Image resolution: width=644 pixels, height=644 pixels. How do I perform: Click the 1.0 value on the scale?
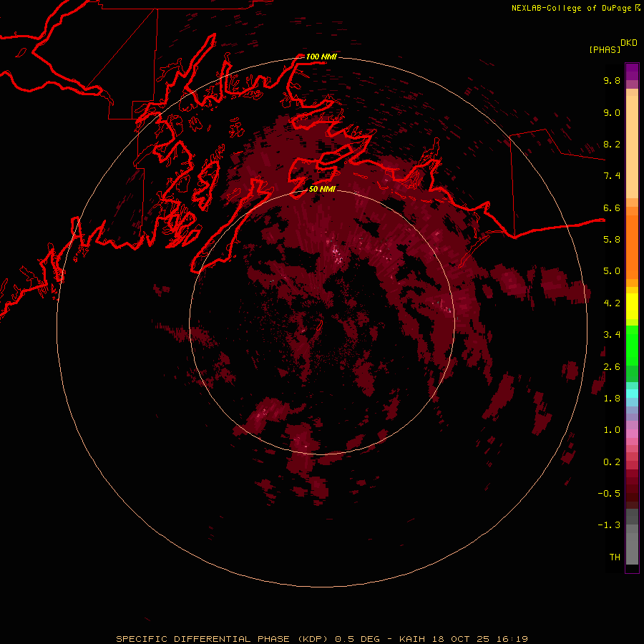point(612,430)
